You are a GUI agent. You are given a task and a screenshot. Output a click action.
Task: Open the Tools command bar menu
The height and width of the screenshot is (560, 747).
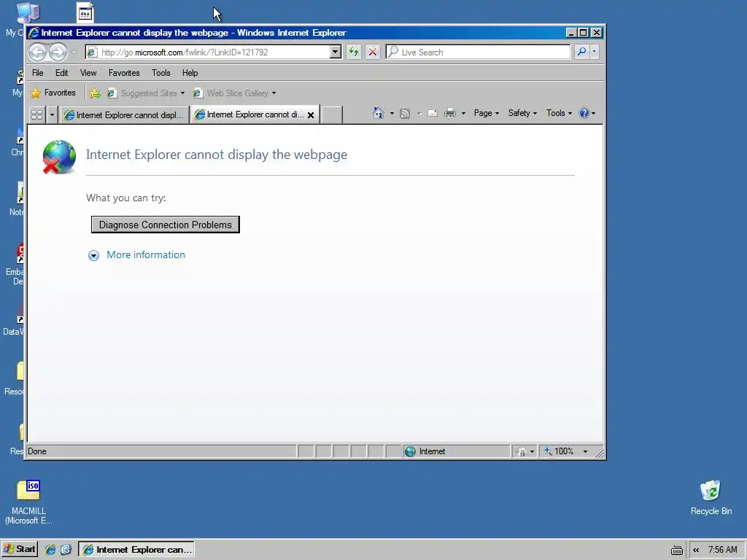559,113
